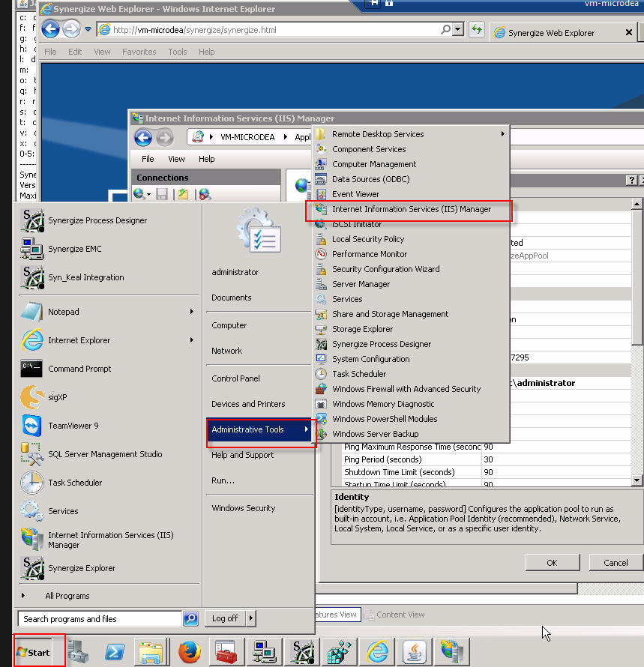
Task: Open IIS Manager View menu
Action: [x=176, y=159]
